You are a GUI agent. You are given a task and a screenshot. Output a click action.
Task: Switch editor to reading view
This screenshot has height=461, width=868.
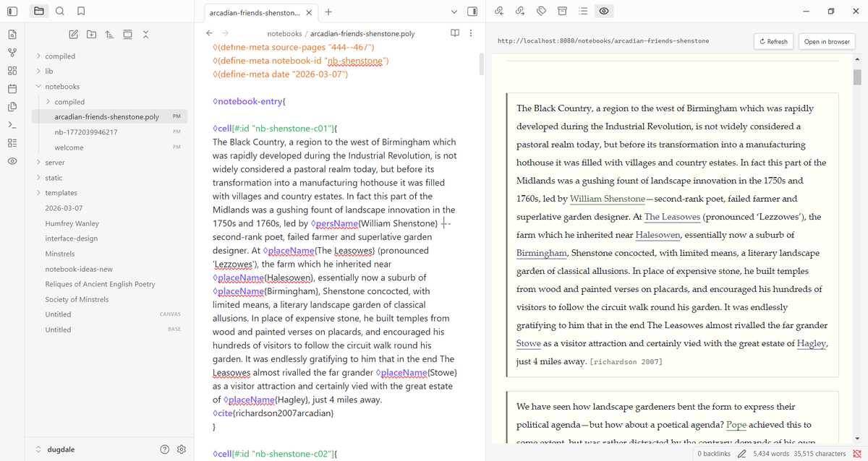click(x=455, y=33)
